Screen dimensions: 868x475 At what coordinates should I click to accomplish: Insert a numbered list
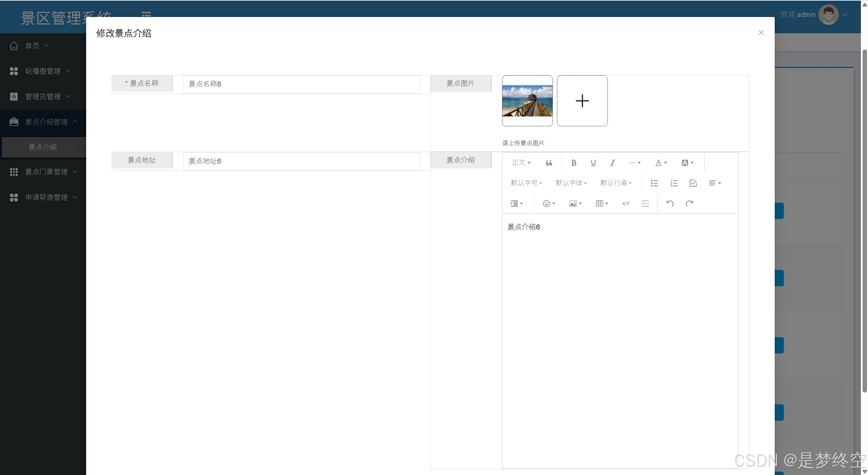[674, 183]
